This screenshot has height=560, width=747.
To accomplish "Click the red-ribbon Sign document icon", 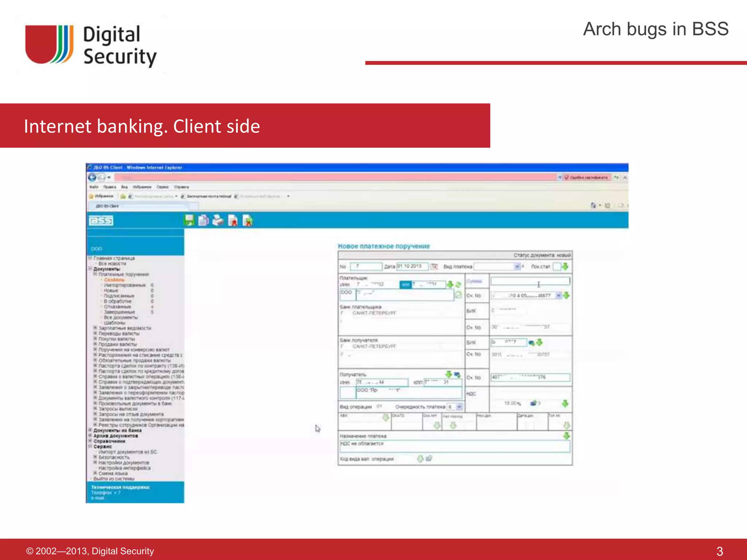I will click(233, 220).
